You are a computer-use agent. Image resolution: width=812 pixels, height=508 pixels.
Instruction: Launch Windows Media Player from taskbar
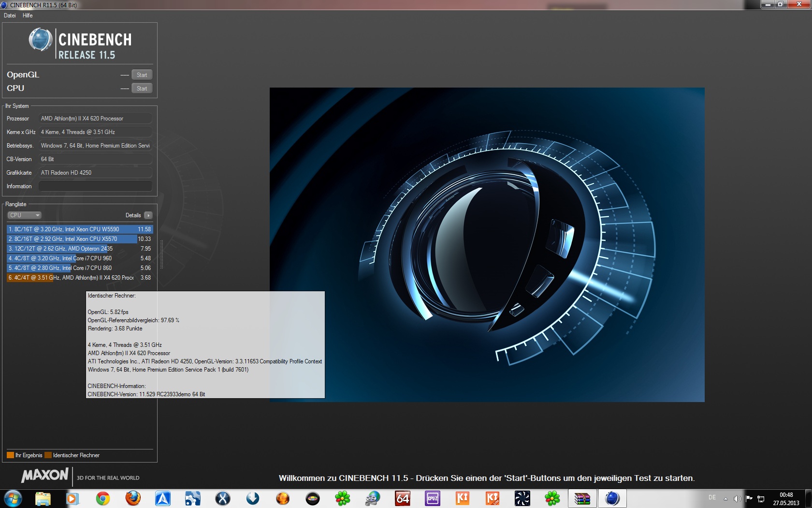tap(72, 498)
